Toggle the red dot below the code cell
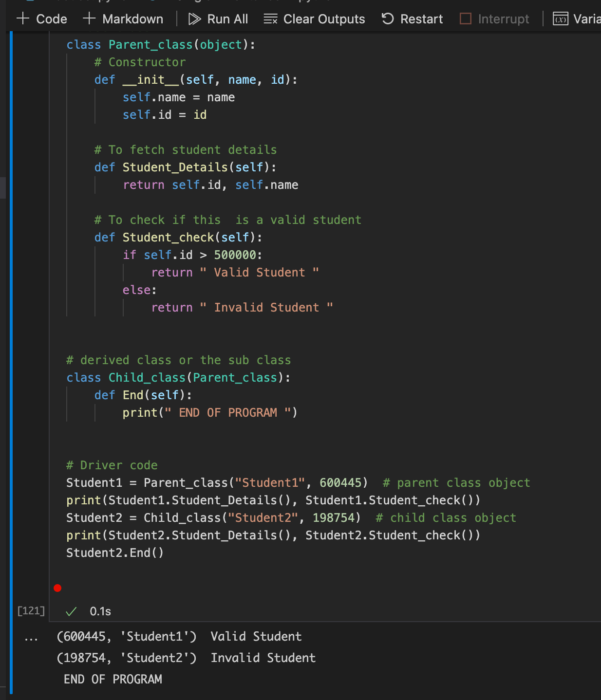 pos(58,588)
